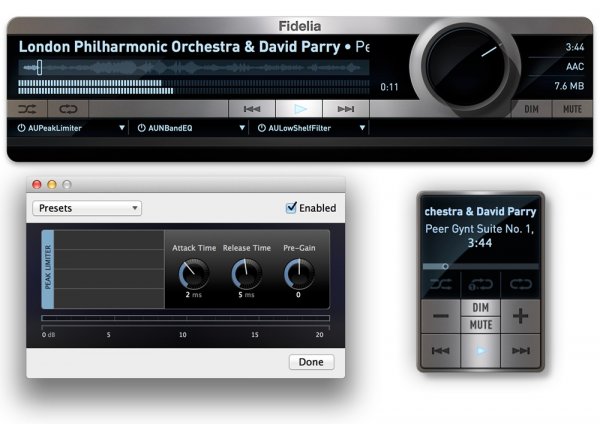Click the 0:11 elapsed time readout
The height and width of the screenshot is (424, 600).
389,87
